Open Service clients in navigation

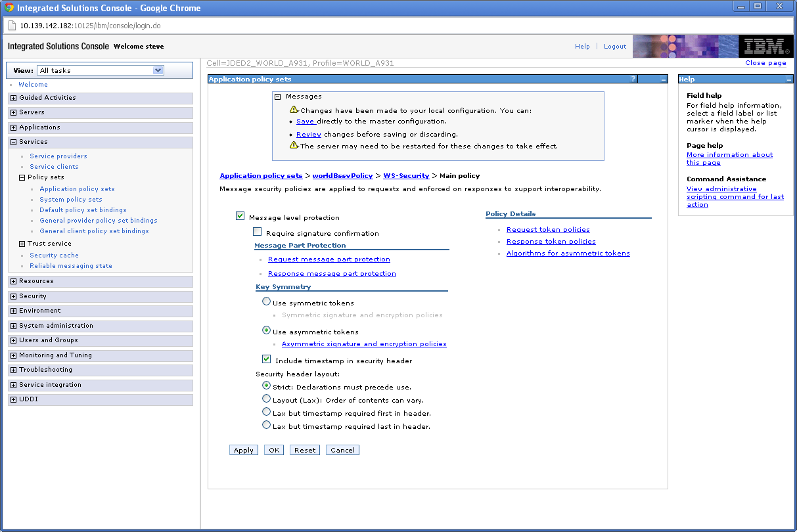(54, 167)
